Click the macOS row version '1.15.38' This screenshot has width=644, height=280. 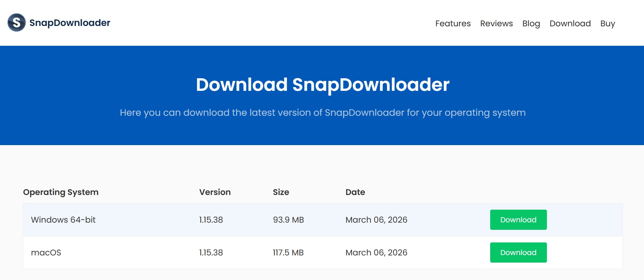click(211, 252)
